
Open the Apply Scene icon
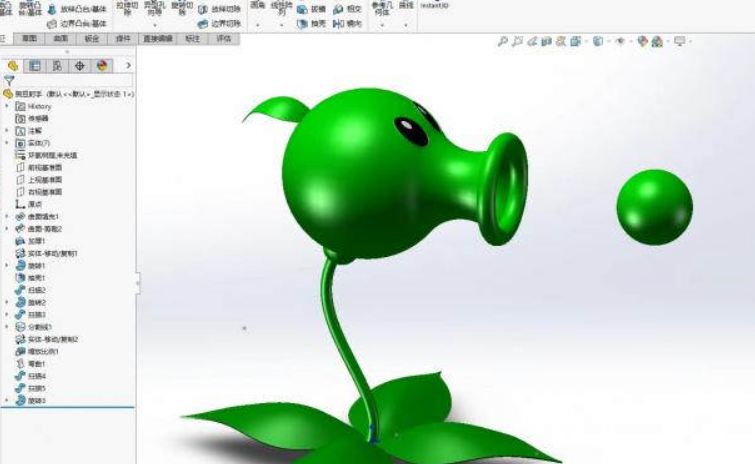(x=657, y=42)
